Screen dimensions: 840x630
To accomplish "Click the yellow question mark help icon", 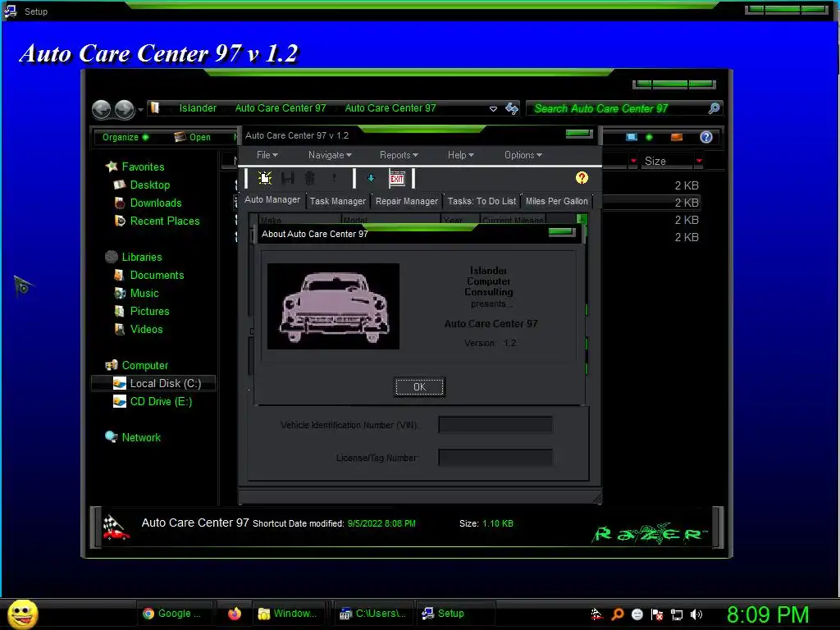I will coord(582,178).
